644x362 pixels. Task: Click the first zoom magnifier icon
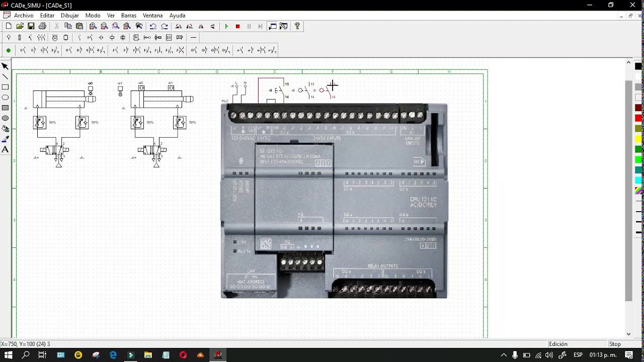coord(93,26)
